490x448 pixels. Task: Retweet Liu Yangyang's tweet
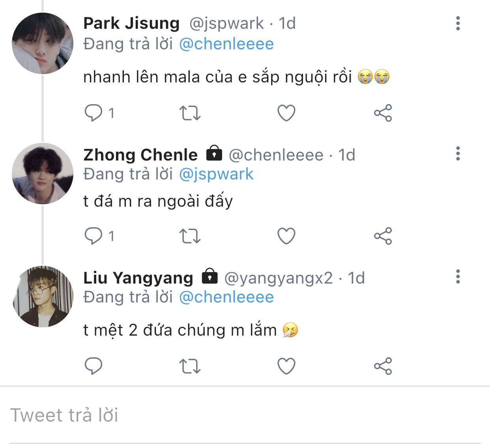[x=190, y=366]
